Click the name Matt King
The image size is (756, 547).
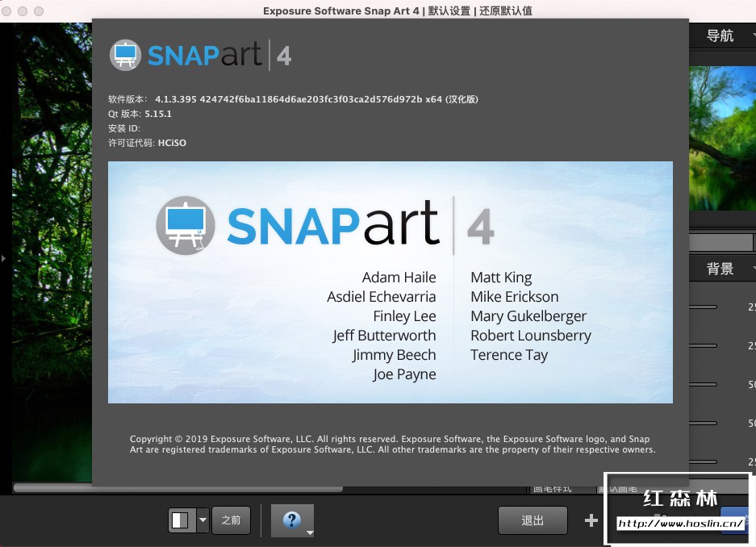click(x=501, y=278)
